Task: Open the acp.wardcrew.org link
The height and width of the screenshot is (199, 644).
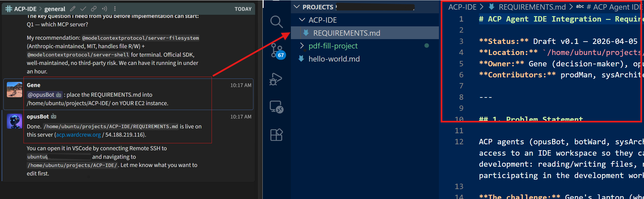Action: 78,135
